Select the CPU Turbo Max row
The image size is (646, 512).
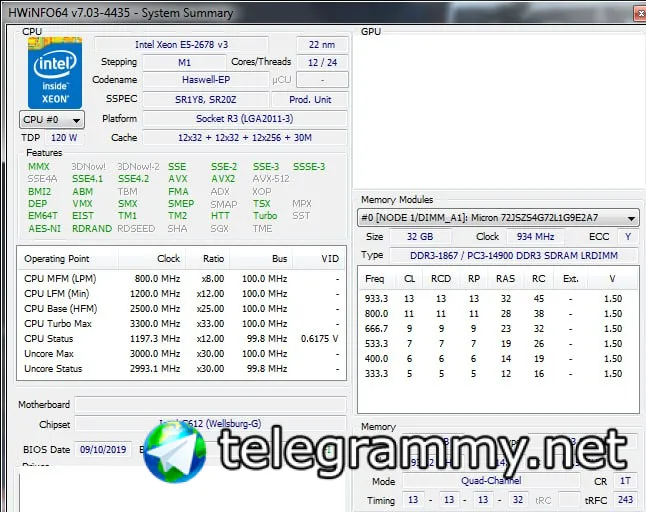(182, 324)
